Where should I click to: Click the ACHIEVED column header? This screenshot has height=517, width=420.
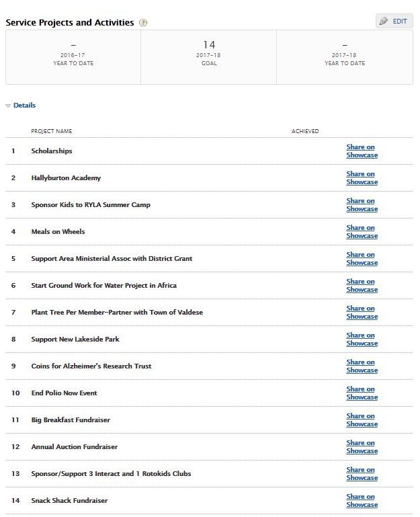305,131
